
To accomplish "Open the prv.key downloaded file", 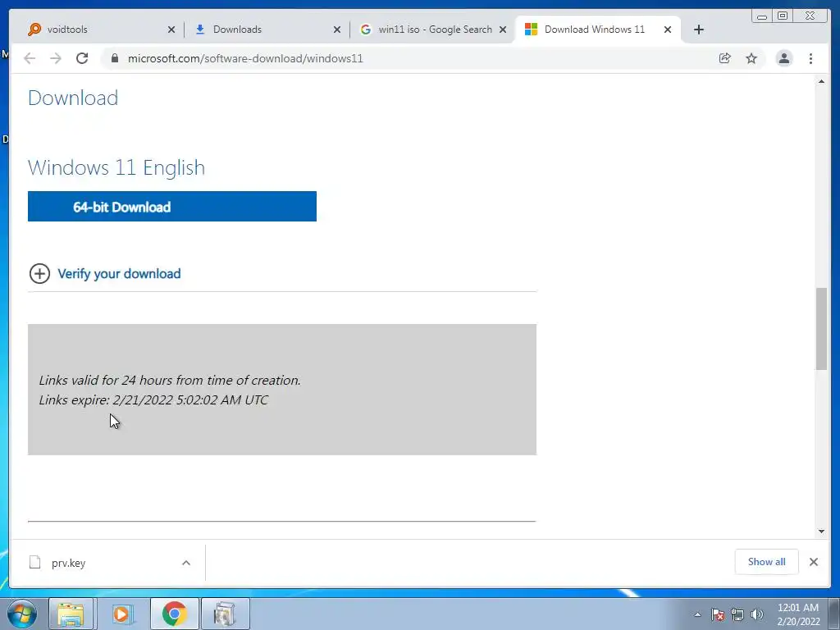I will (x=68, y=563).
